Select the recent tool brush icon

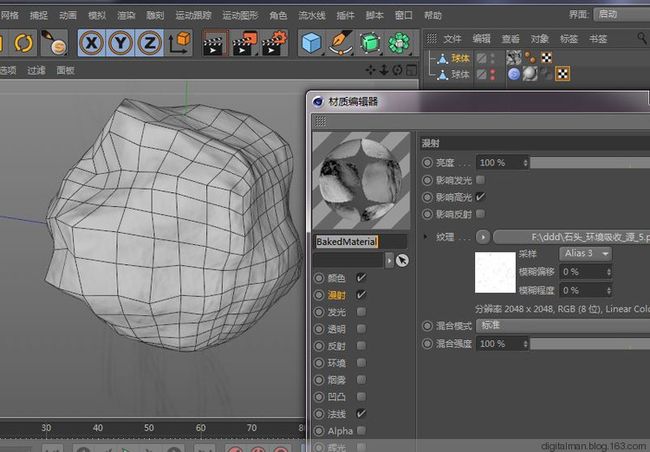coord(54,43)
